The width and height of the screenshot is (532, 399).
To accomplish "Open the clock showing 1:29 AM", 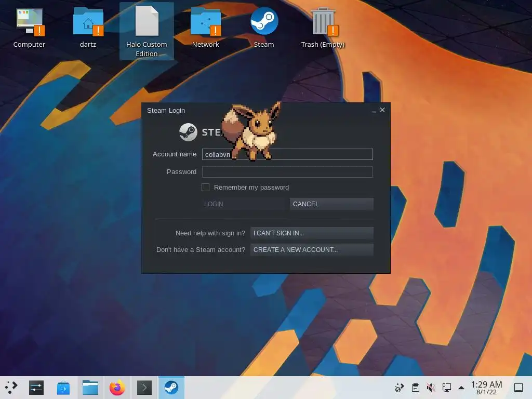I will (486, 388).
